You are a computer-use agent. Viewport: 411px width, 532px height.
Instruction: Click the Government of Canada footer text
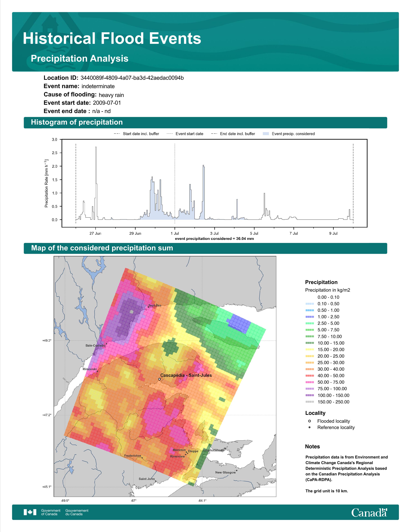(51, 512)
